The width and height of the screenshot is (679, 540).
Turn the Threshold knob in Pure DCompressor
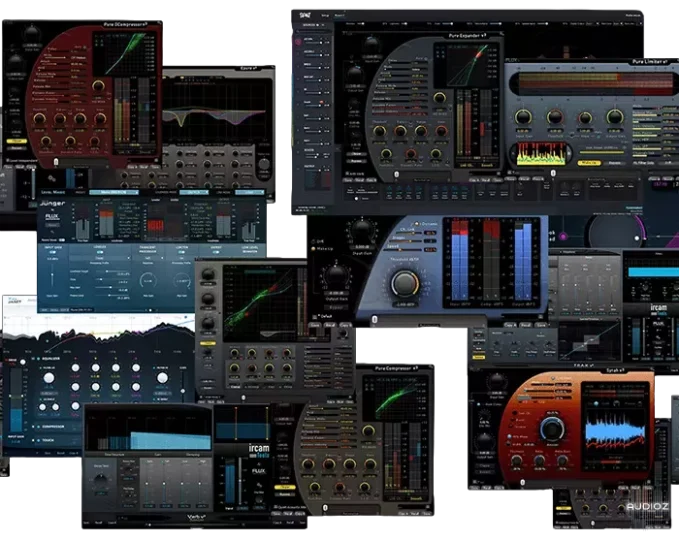tap(39, 118)
